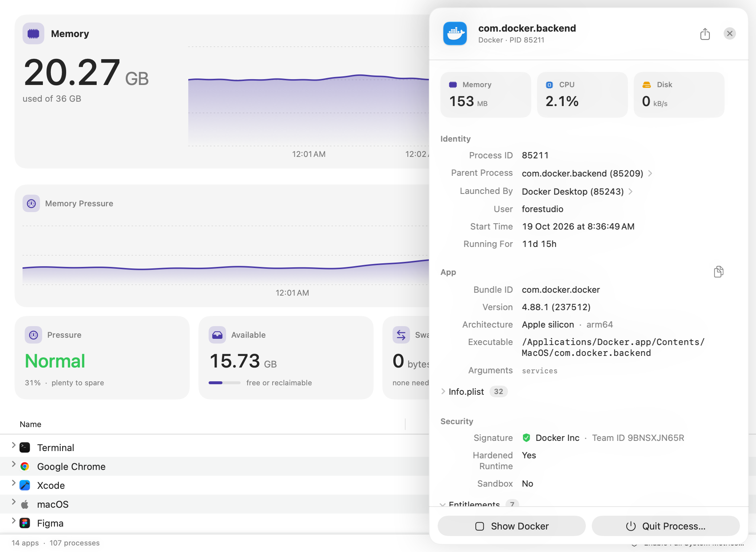Click the Info.plist count badge 32
Image resolution: width=756 pixels, height=552 pixels.
pyautogui.click(x=498, y=391)
